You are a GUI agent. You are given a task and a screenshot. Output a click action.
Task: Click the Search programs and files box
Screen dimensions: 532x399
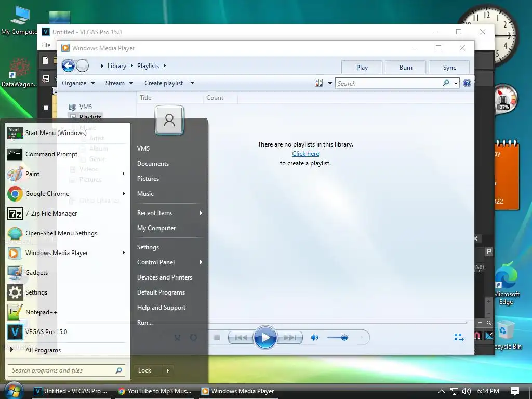pyautogui.click(x=66, y=370)
